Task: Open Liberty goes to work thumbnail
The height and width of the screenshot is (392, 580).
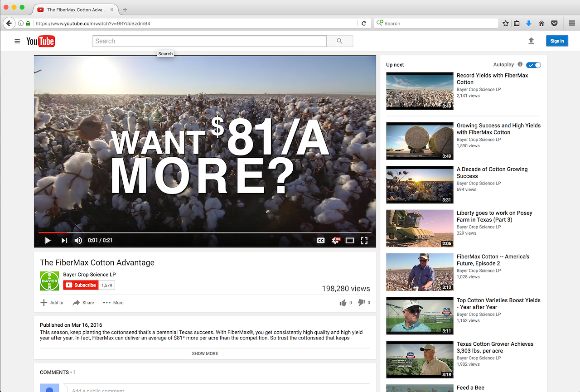Action: [420, 228]
